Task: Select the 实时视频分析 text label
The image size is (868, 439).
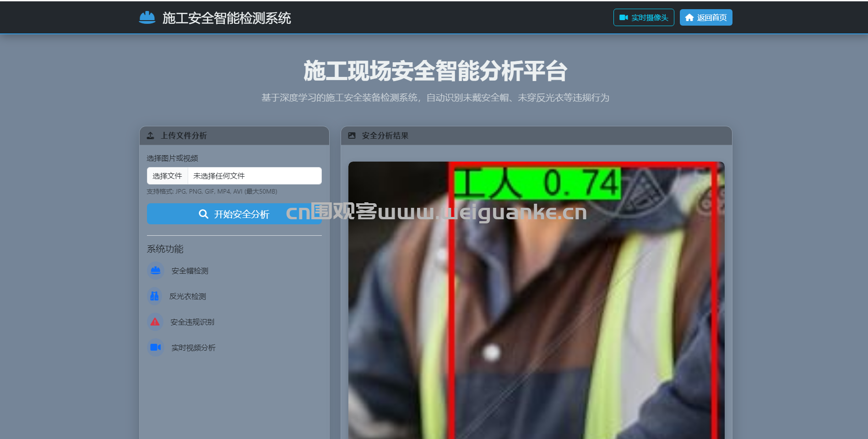Action: click(x=194, y=348)
